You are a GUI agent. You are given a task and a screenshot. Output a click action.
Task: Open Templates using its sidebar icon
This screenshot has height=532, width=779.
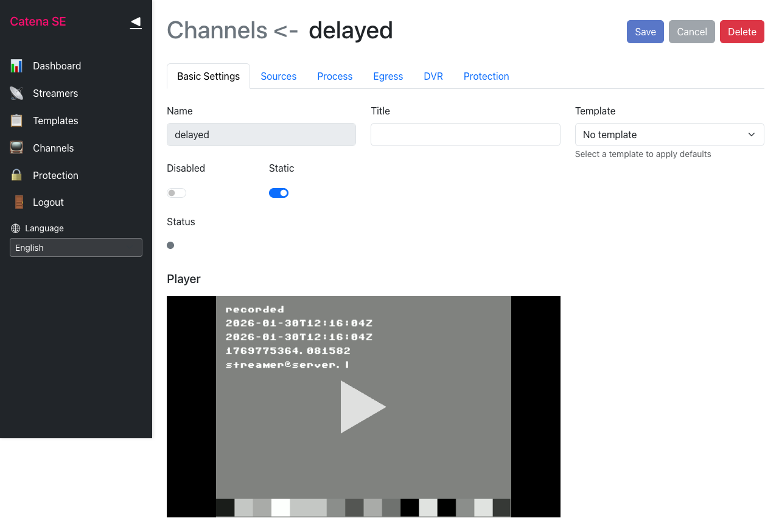click(x=16, y=121)
